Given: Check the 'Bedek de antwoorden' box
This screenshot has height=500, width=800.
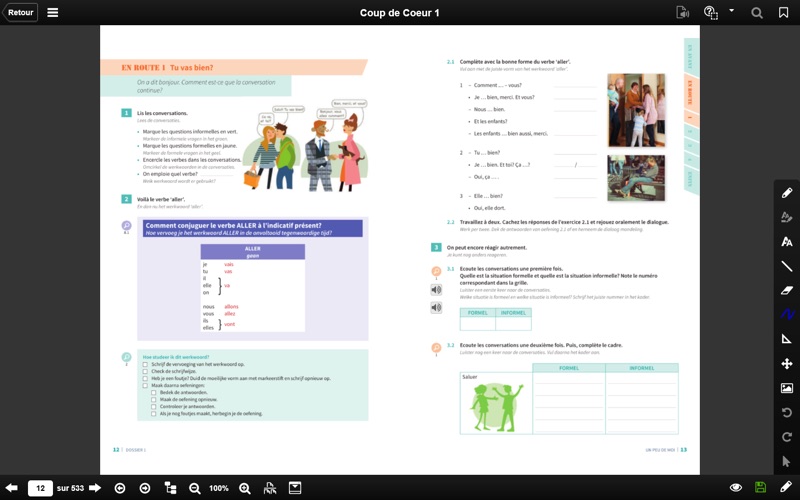Looking at the screenshot, I should (154, 393).
